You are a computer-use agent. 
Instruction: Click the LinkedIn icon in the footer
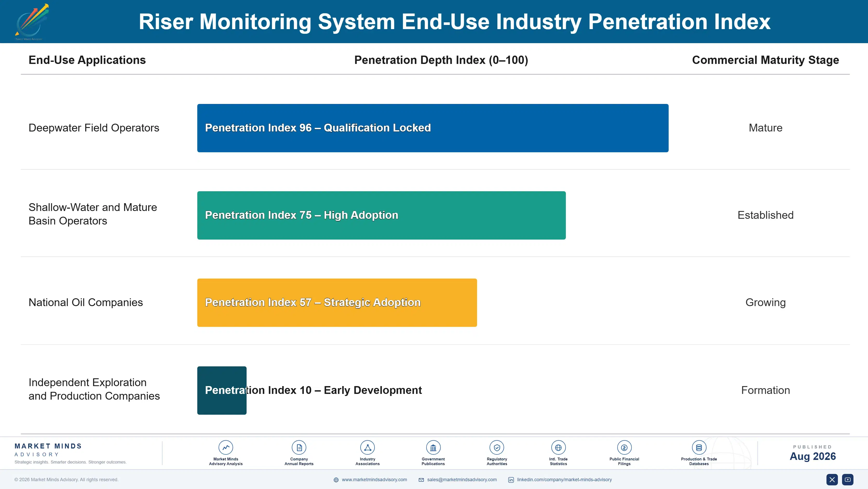click(511, 480)
